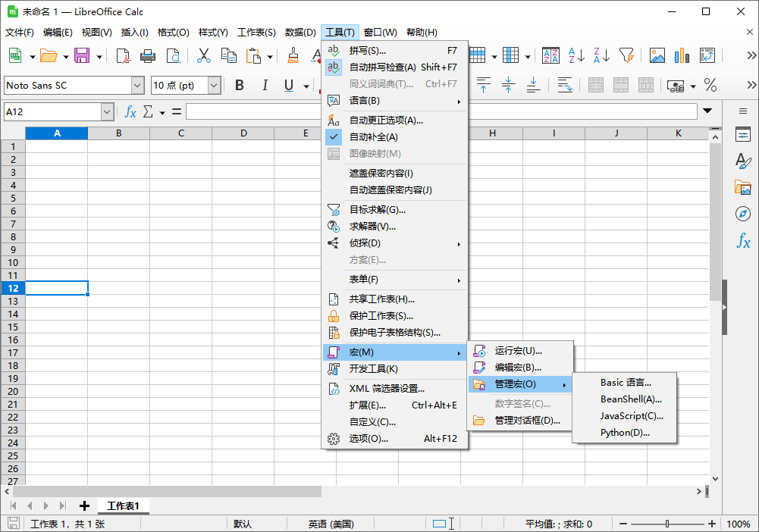Open 表单(F) submenu
This screenshot has width=759, height=532.
coord(395,280)
